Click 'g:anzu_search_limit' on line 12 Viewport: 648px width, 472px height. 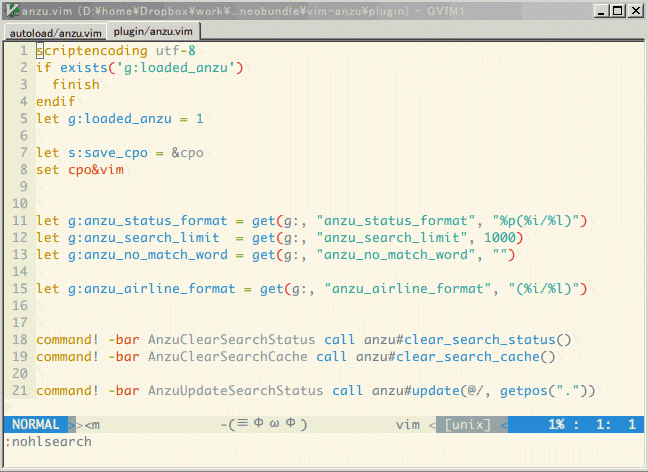(x=144, y=238)
